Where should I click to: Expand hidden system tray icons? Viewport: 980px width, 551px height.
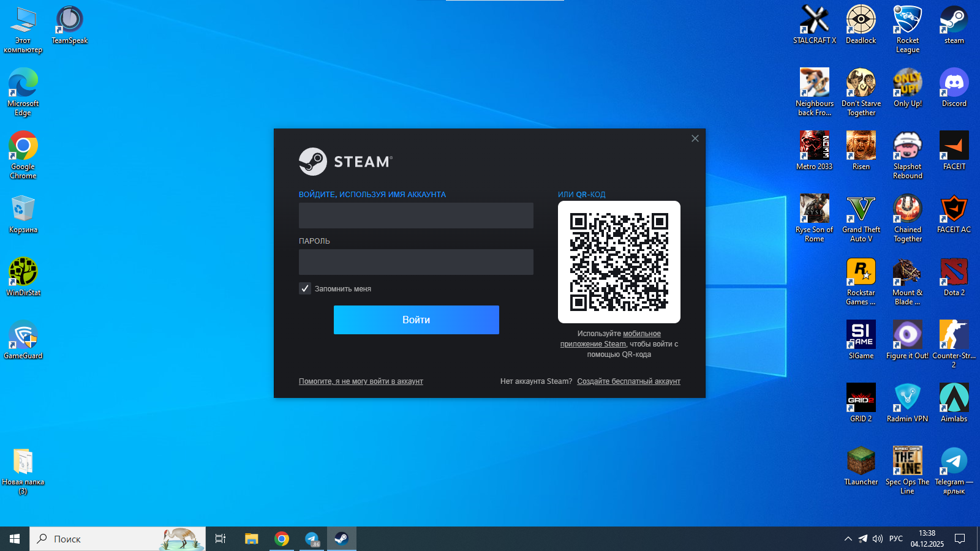848,539
